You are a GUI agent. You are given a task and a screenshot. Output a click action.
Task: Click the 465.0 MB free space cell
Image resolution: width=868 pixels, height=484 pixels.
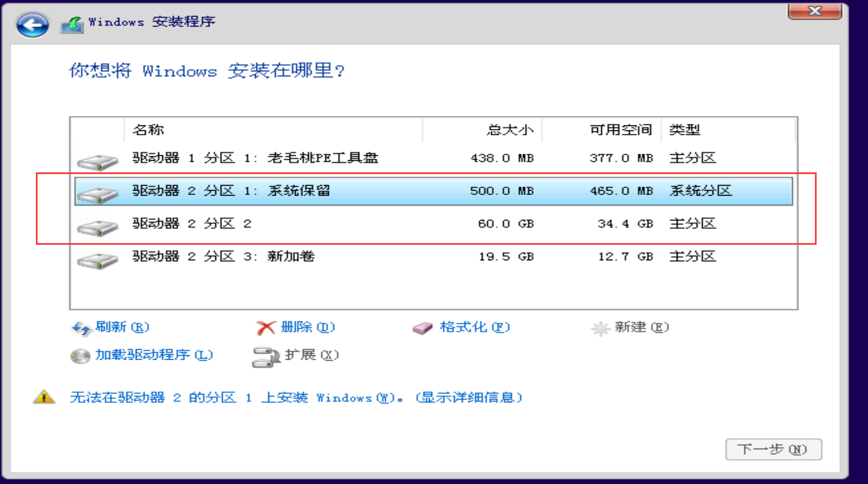tap(621, 191)
